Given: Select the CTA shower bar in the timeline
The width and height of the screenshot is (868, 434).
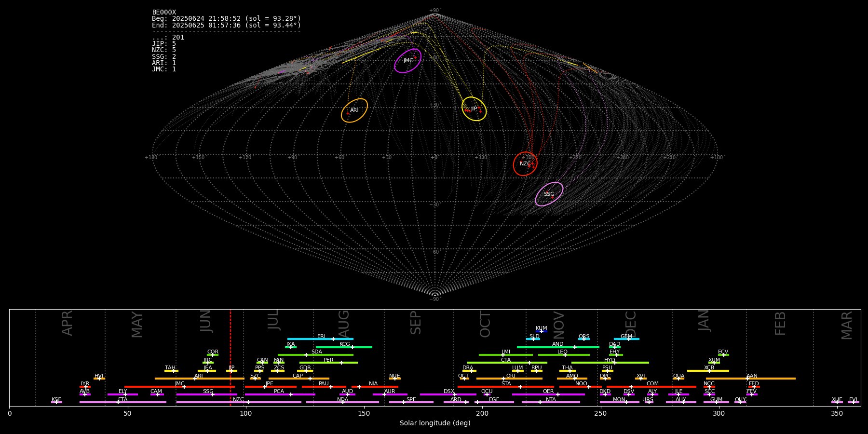Looking at the screenshot, I should (x=507, y=363).
